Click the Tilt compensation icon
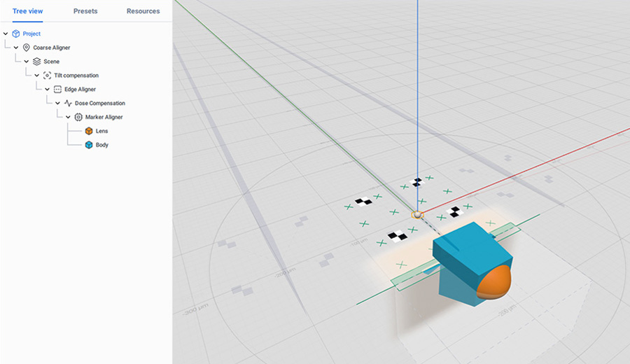630x364 pixels. tap(47, 76)
